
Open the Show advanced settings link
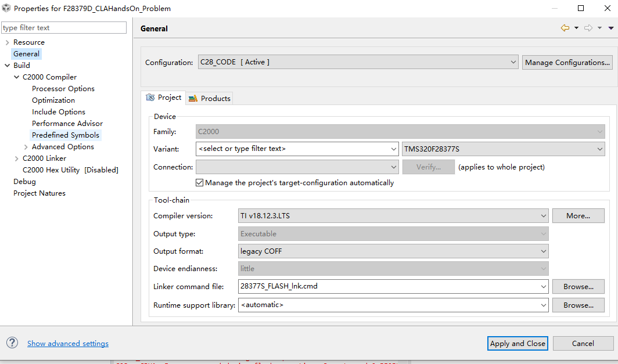(67, 343)
